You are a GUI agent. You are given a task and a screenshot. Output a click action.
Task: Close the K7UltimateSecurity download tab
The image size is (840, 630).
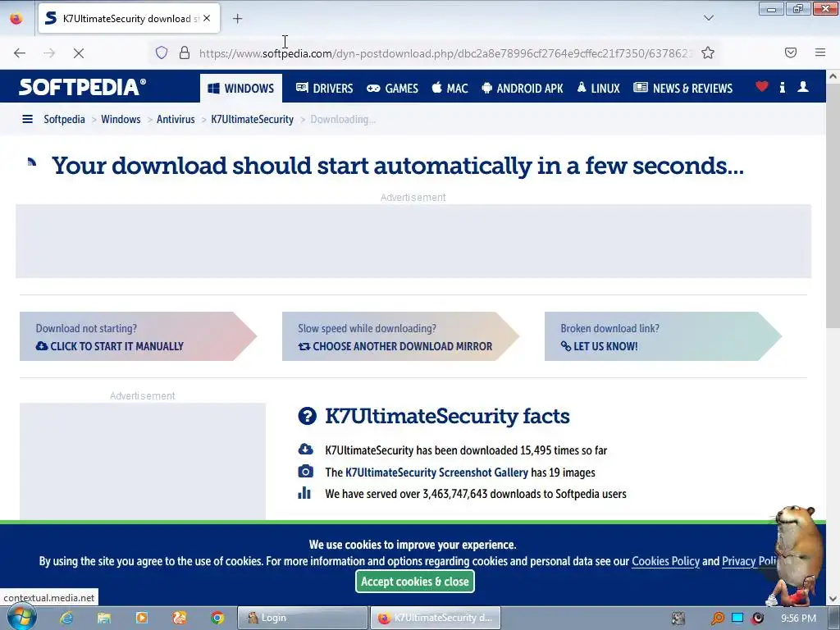point(207,18)
